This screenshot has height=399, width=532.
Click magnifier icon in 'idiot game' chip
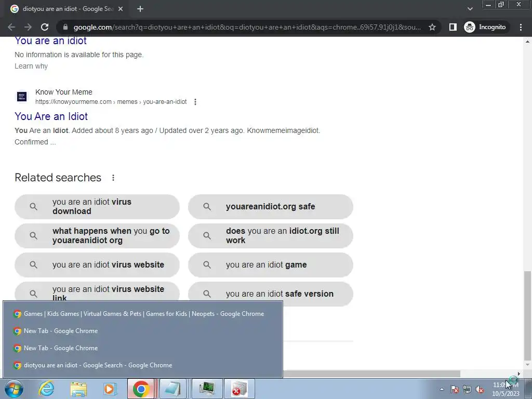click(207, 265)
